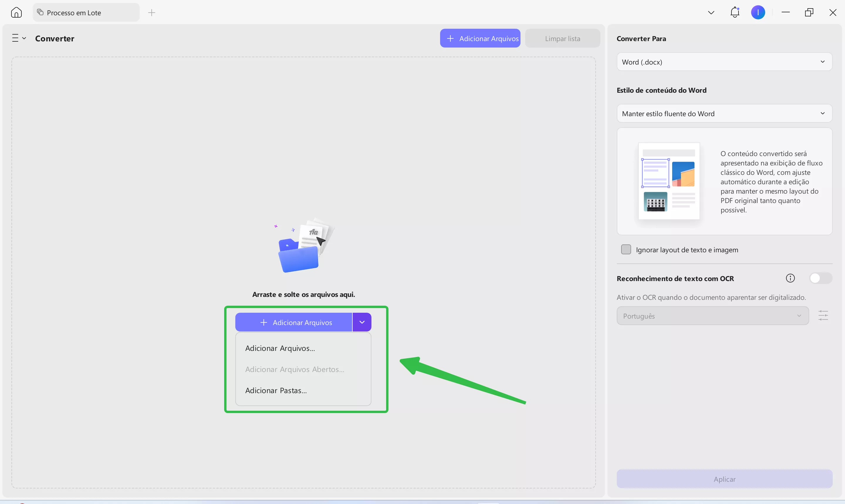Open the Converter tool list menu icon
Viewport: 845px width, 504px height.
(19, 38)
